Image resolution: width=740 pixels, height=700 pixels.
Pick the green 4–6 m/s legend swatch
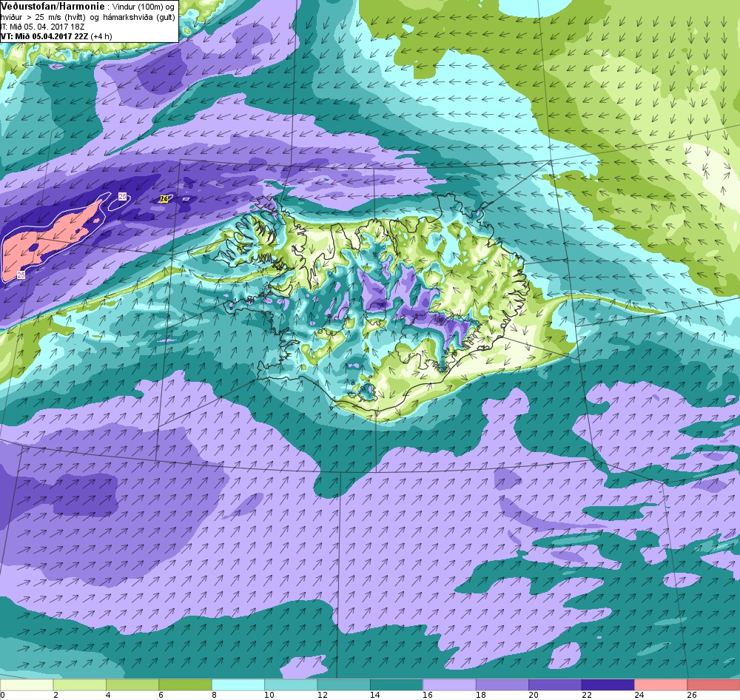point(132,684)
